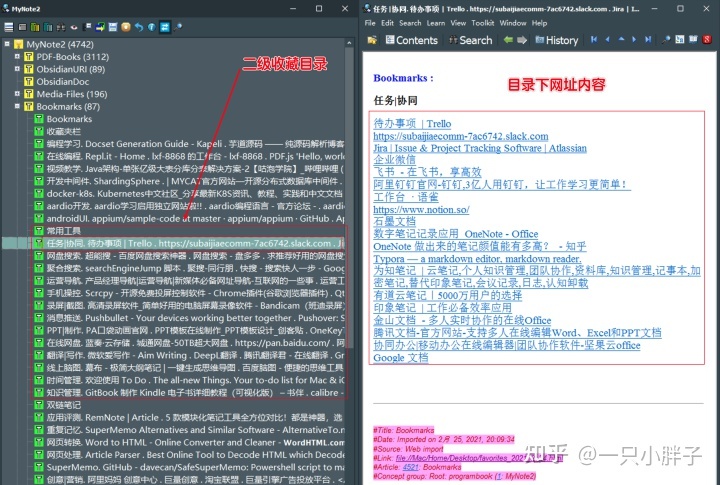Screen dimensions: 720x485
Task: Select the 收藏夹栏 tree item
Action: pyautogui.click(x=64, y=131)
